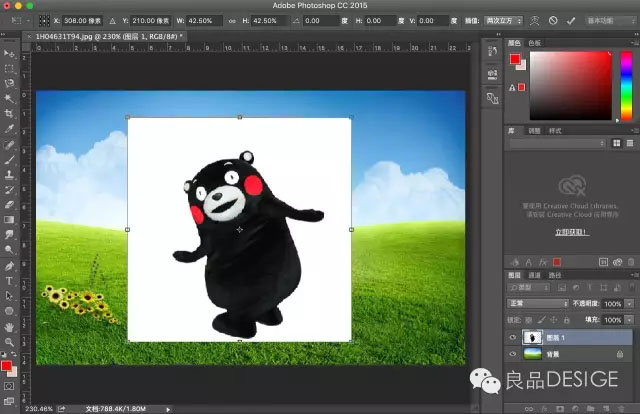This screenshot has height=414, width=640.
Task: Hide the 背景 layer with its eye icon
Action: coord(513,354)
